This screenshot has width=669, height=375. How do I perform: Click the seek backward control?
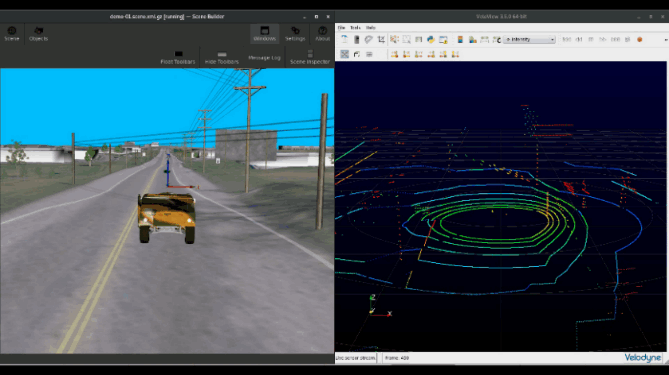coord(579,39)
